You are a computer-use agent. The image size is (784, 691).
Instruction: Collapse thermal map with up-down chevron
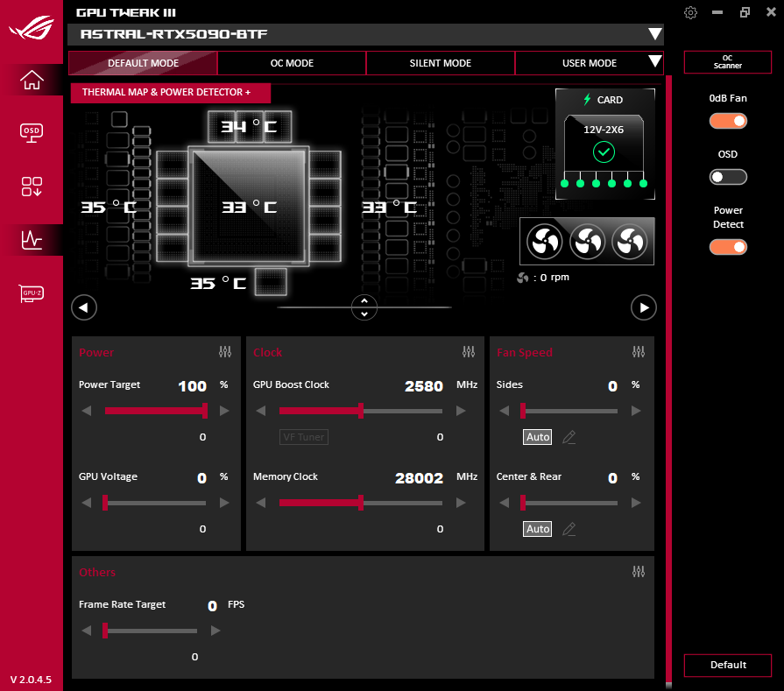click(364, 307)
